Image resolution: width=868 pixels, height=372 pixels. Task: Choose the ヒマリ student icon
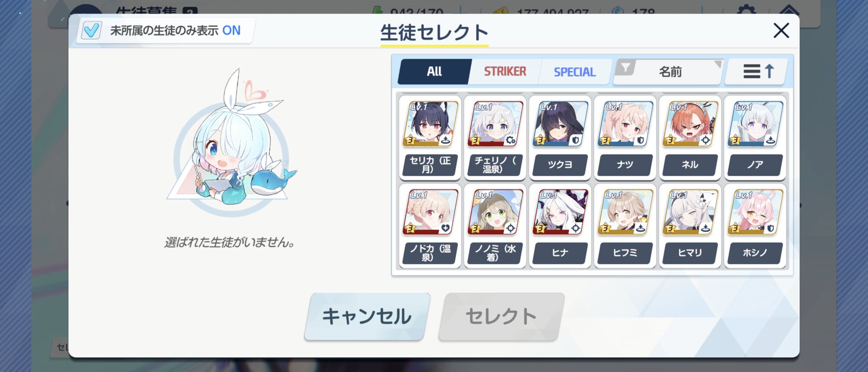tap(690, 213)
